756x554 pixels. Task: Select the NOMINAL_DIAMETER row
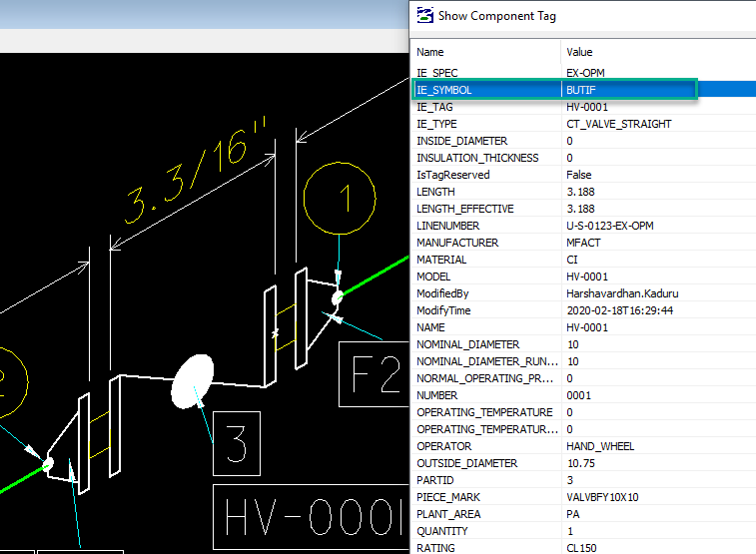(x=583, y=344)
